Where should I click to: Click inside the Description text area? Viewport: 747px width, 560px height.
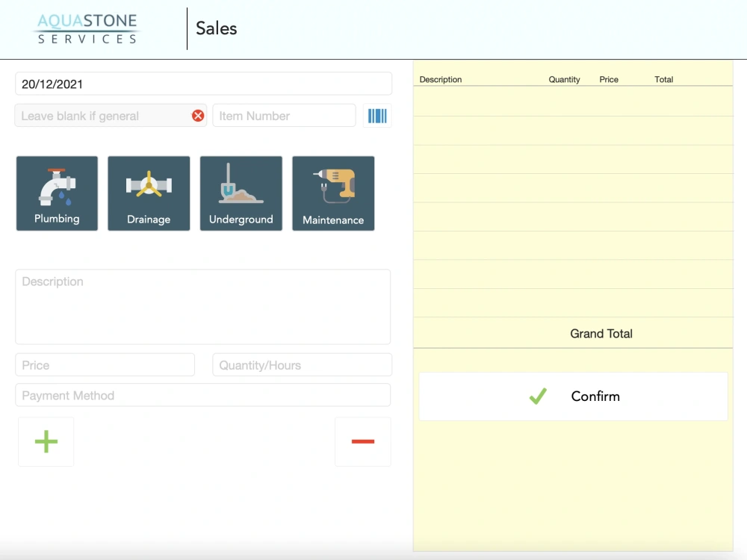pos(203,306)
